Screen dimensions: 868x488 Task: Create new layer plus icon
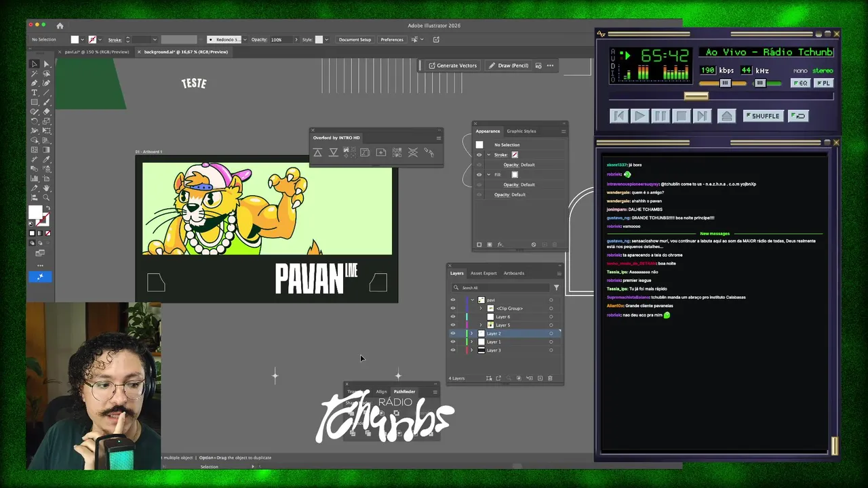click(540, 378)
